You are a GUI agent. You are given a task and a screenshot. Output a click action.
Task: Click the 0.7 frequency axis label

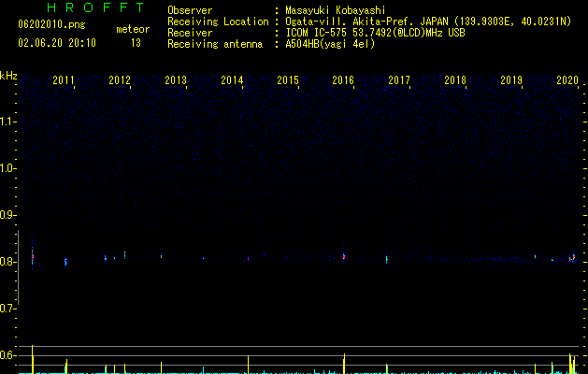pyautogui.click(x=7, y=309)
